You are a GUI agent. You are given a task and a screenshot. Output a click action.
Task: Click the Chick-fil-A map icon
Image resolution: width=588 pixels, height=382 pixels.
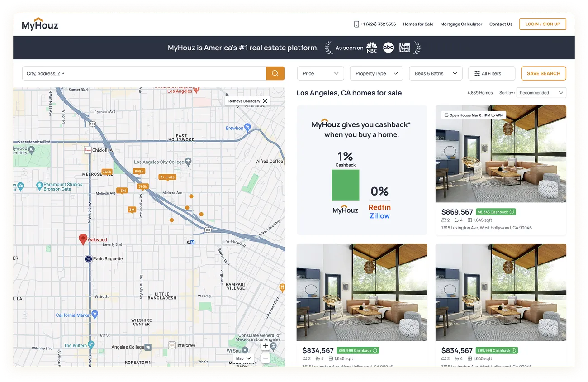tap(87, 150)
